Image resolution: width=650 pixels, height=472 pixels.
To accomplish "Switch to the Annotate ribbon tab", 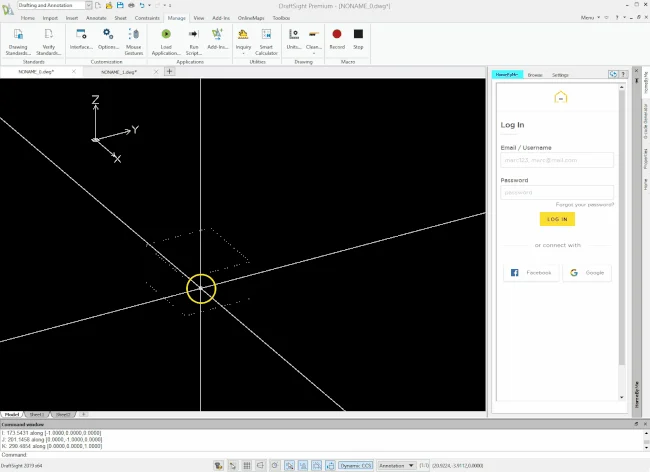I will pyautogui.click(x=96, y=18).
